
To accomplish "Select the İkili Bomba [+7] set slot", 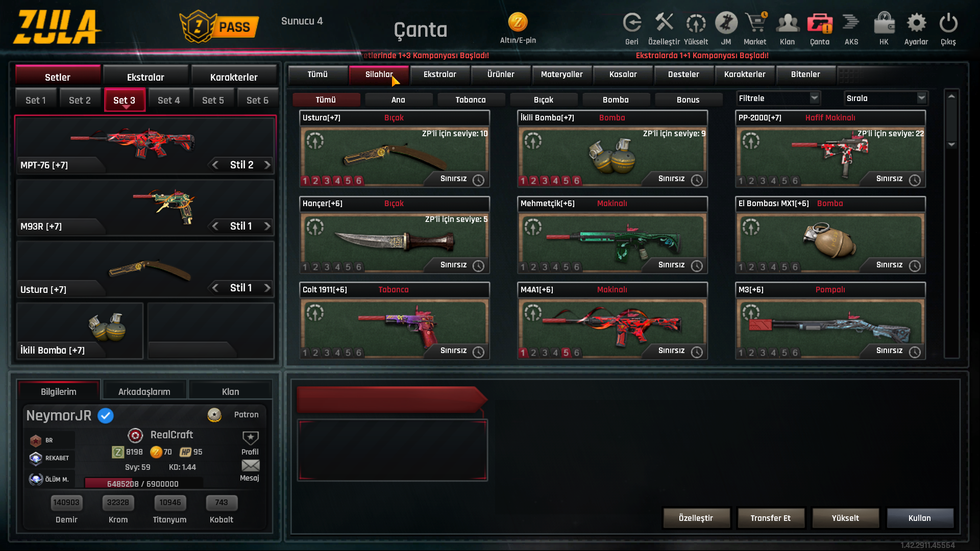I will [x=80, y=331].
